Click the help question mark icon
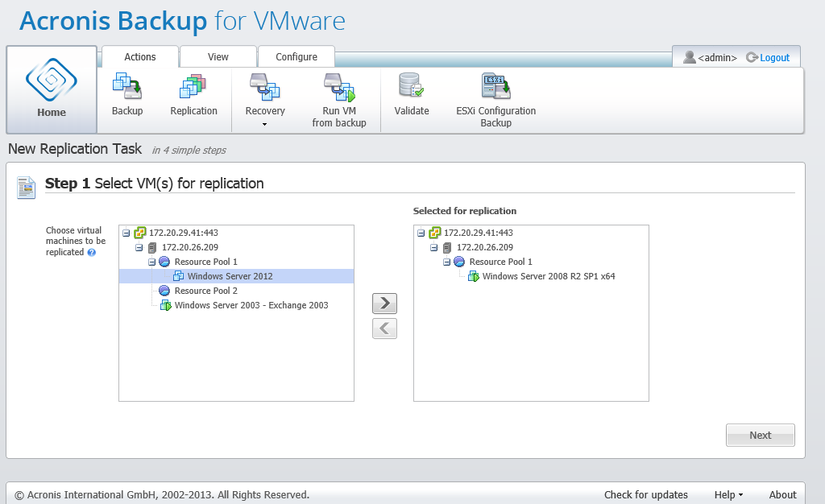825x504 pixels. [92, 252]
